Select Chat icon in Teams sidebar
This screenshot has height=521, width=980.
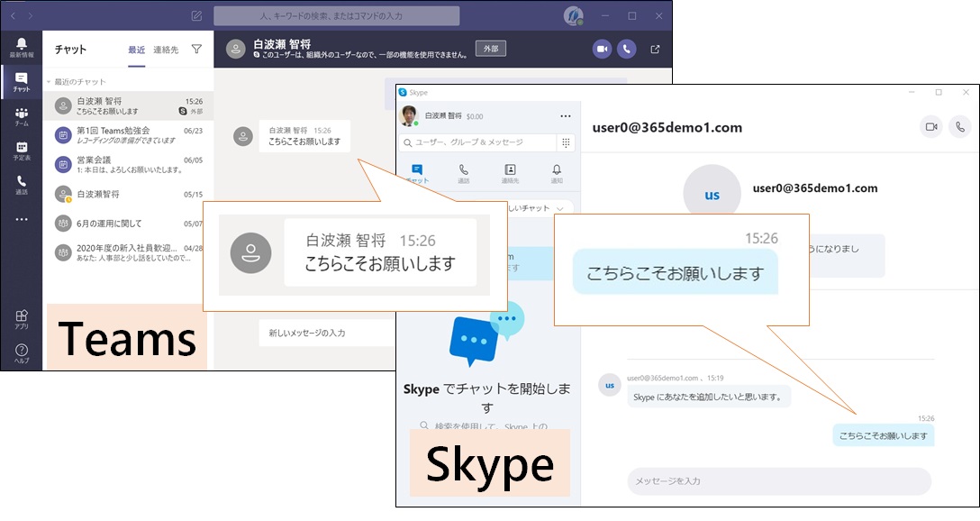click(x=22, y=81)
